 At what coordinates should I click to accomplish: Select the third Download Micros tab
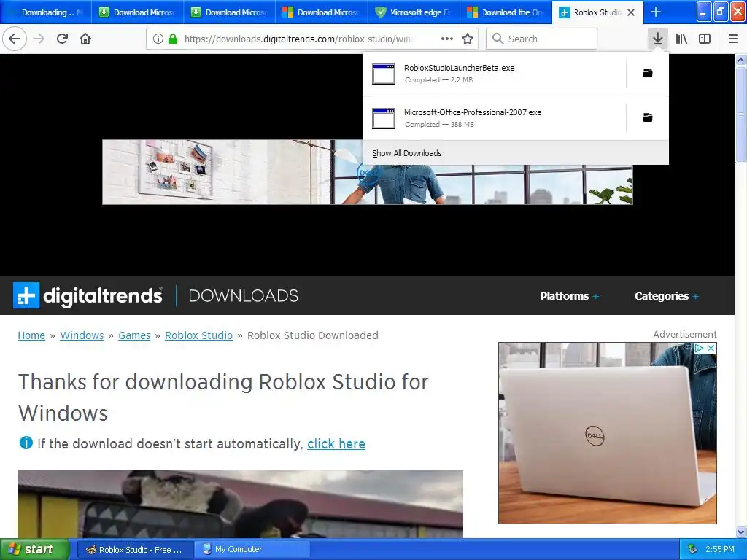tap(229, 12)
